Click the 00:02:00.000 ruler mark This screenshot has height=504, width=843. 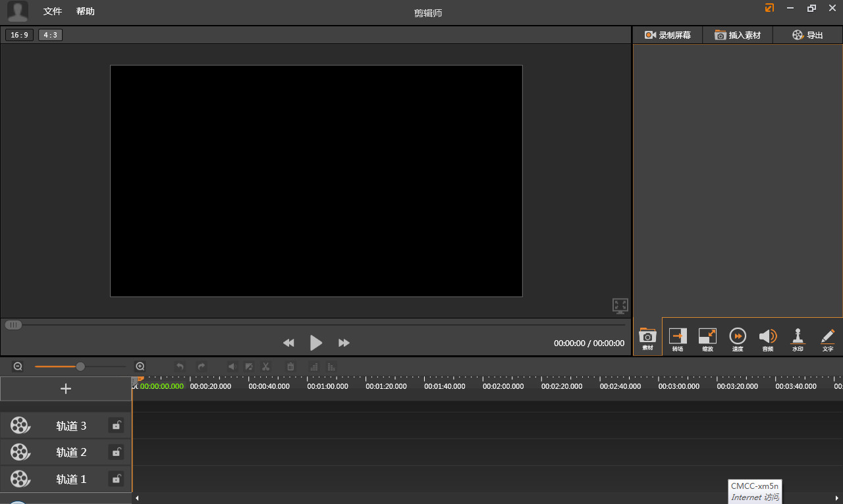click(503, 386)
